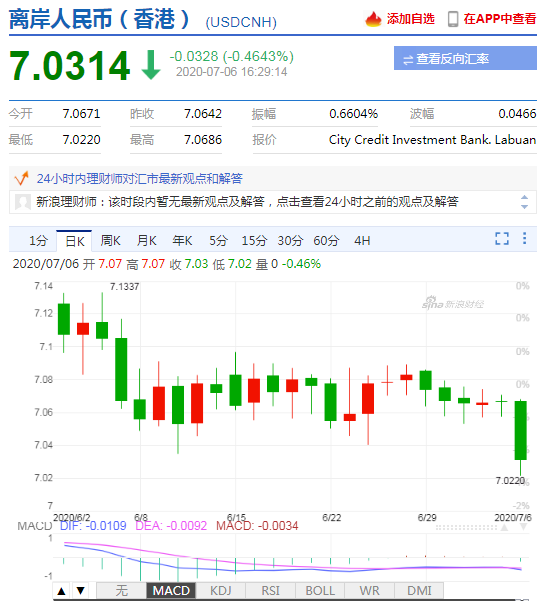
Task: Switch to the 5分 chart tab
Action: point(218,241)
